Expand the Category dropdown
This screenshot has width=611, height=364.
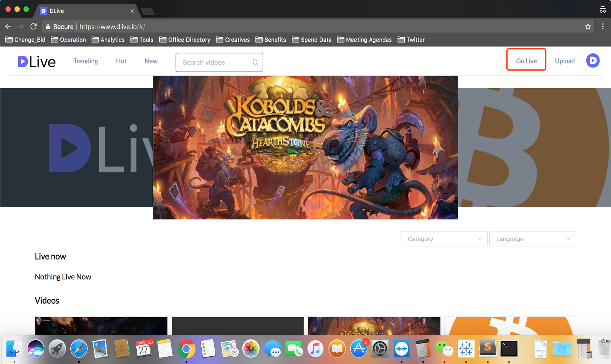click(444, 239)
